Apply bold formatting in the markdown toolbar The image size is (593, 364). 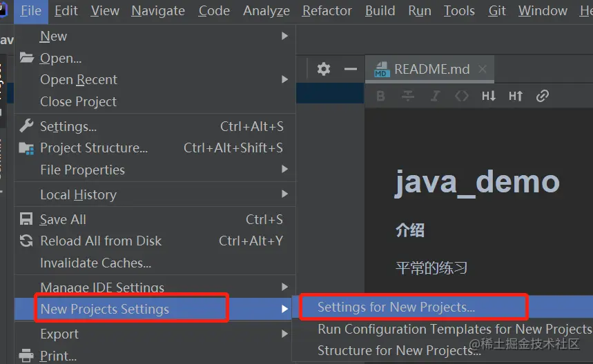pos(381,96)
